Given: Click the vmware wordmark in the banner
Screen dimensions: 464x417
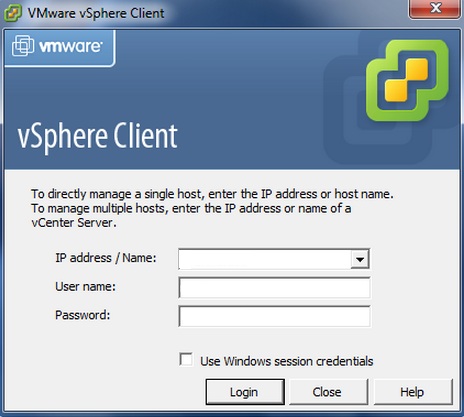Looking at the screenshot, I should pos(71,46).
